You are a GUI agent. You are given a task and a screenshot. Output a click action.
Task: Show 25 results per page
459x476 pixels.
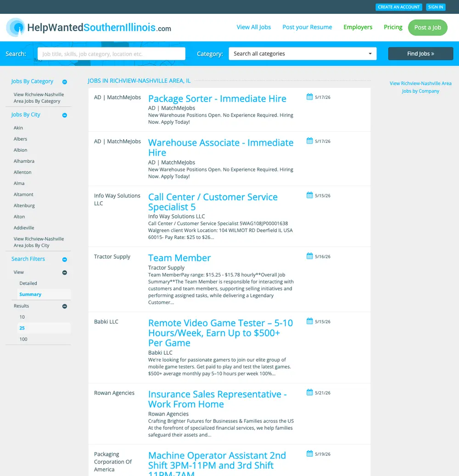click(x=22, y=328)
